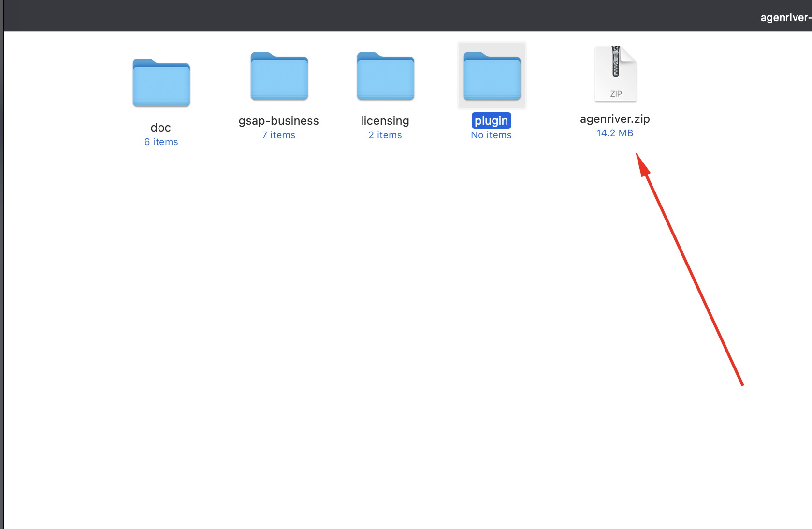Click the highlighted plugin name label
Image resolution: width=812 pixels, height=529 pixels.
click(x=492, y=121)
